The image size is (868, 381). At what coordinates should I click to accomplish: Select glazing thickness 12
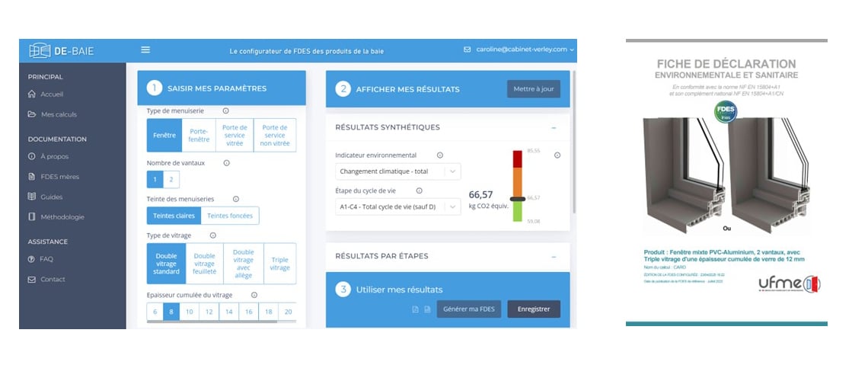(209, 312)
